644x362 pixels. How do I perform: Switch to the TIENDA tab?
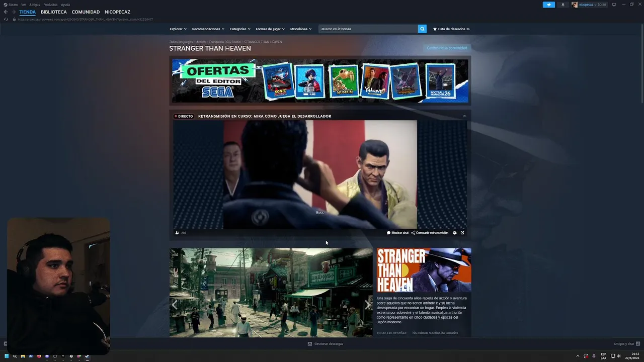[28, 12]
